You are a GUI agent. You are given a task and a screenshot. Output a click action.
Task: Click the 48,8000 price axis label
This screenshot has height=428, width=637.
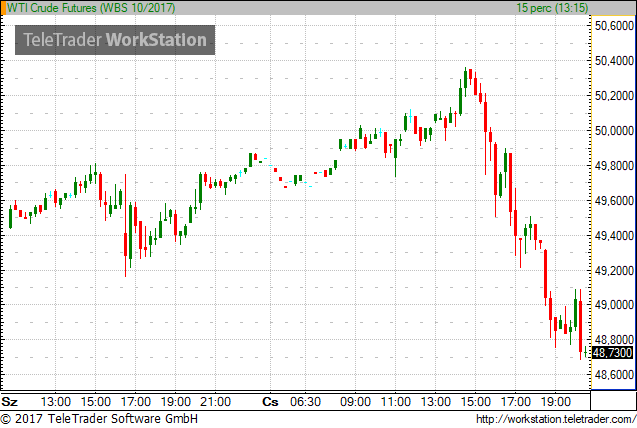click(614, 339)
